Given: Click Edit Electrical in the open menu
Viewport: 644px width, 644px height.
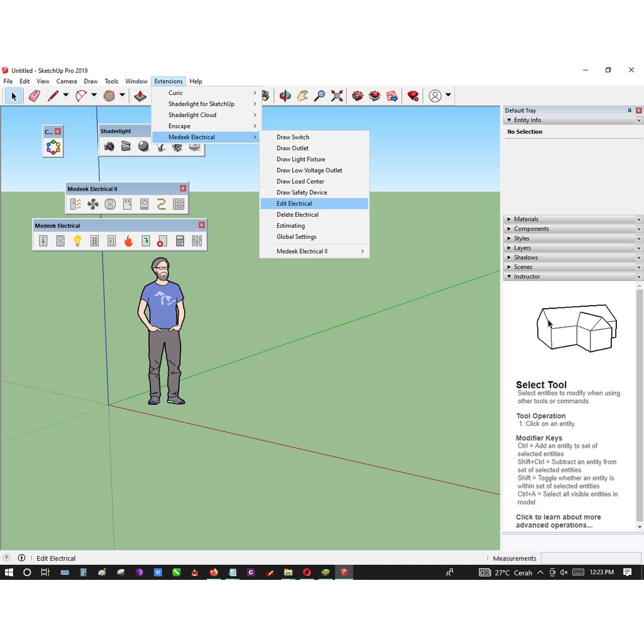Looking at the screenshot, I should pyautogui.click(x=294, y=203).
